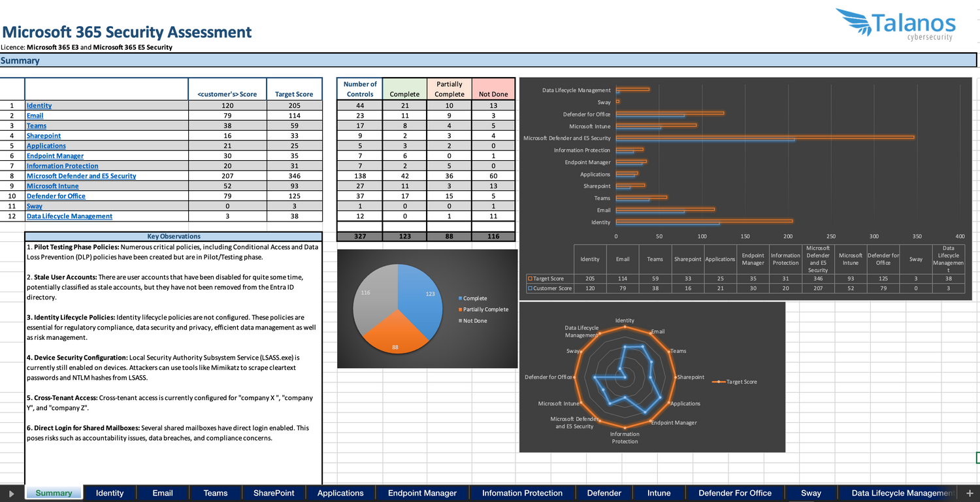The height and width of the screenshot is (502, 980).
Task: Select the Number of Controls header cell
Action: [x=360, y=89]
